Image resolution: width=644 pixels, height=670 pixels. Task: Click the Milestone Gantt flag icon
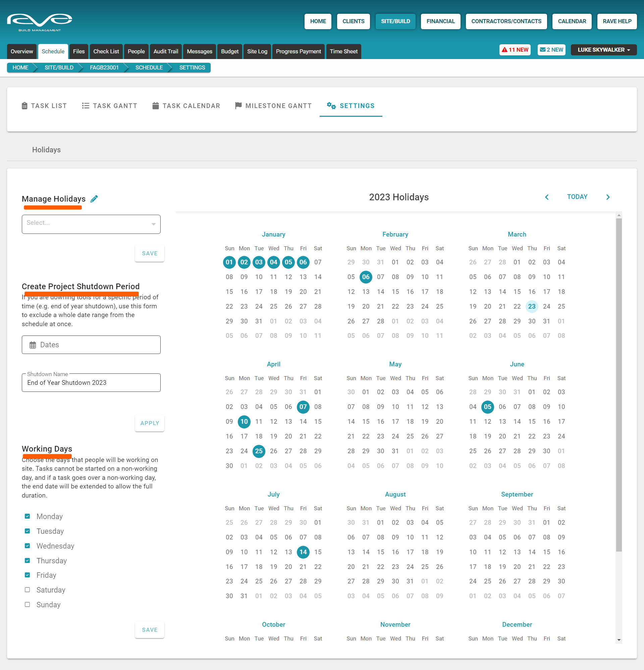point(238,106)
